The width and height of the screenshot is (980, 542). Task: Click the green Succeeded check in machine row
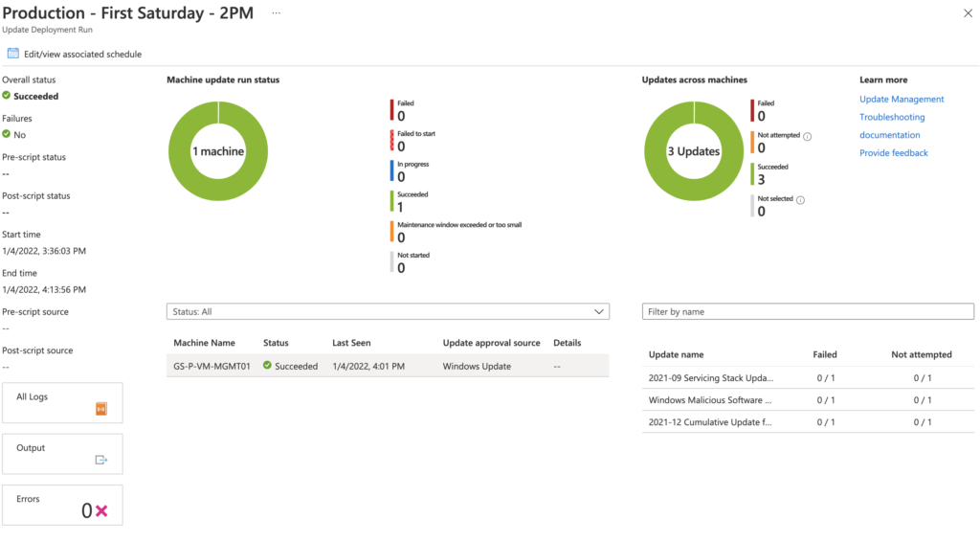pyautogui.click(x=268, y=366)
